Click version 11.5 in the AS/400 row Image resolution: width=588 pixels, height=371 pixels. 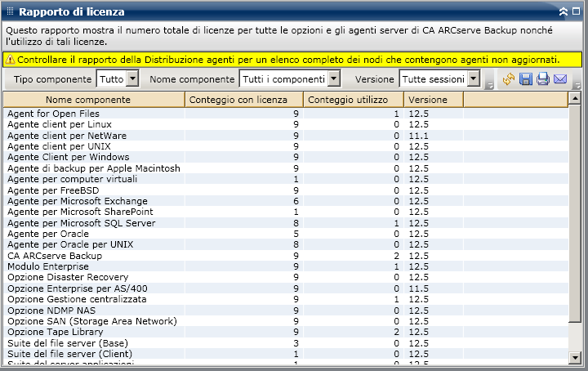point(418,288)
